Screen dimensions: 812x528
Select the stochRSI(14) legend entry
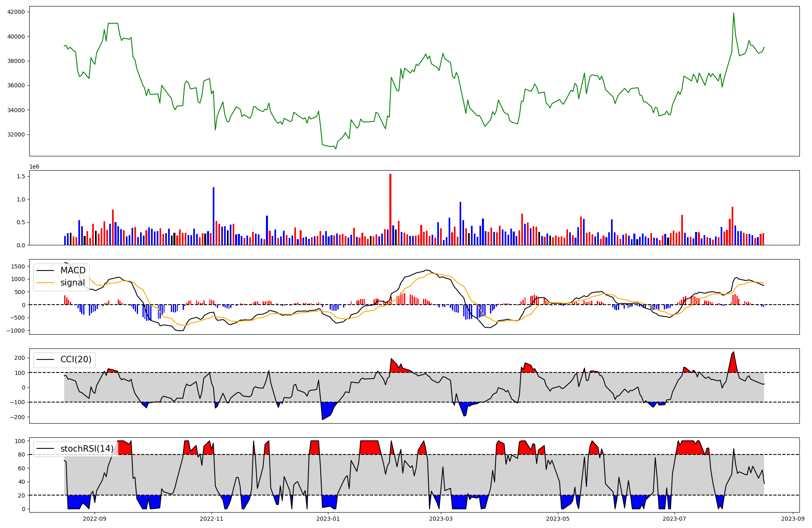coord(86,449)
